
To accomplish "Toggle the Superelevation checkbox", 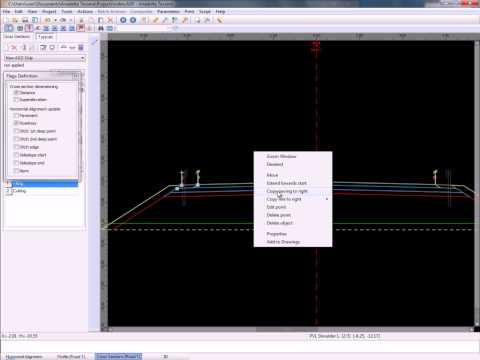I will [16, 100].
